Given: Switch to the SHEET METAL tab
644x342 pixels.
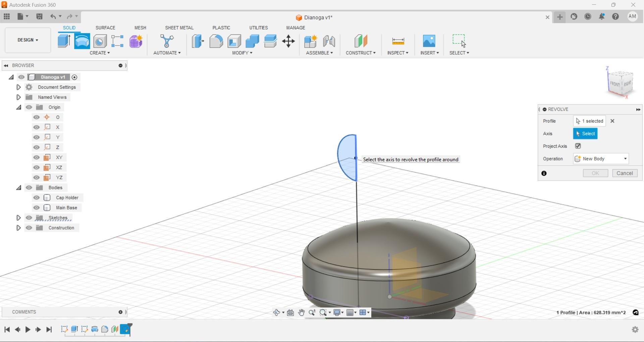Looking at the screenshot, I should [x=179, y=28].
